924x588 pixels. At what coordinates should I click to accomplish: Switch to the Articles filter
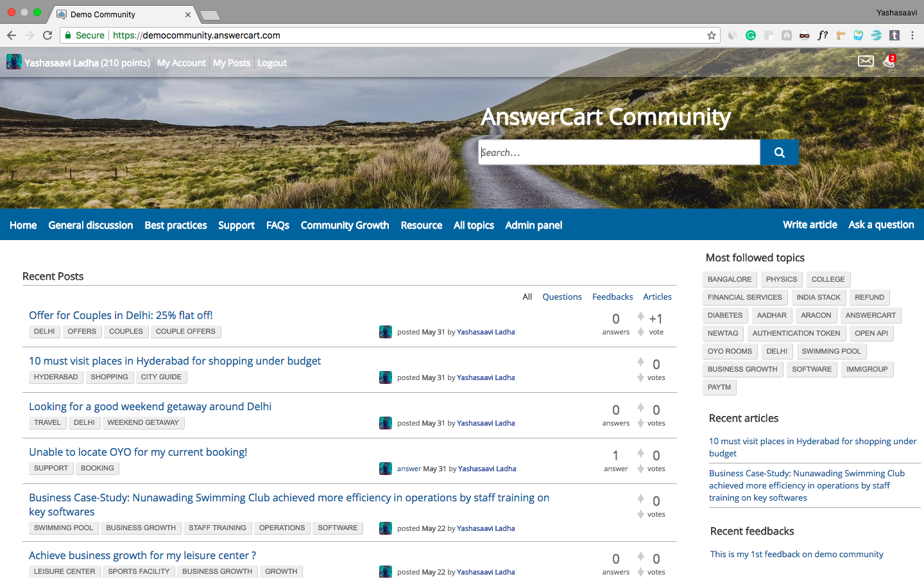tap(657, 297)
